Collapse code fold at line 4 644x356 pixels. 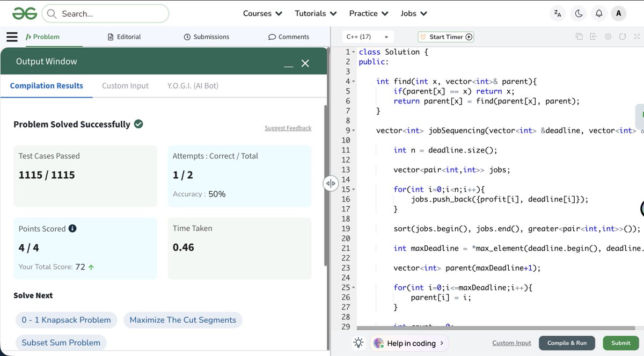click(353, 82)
